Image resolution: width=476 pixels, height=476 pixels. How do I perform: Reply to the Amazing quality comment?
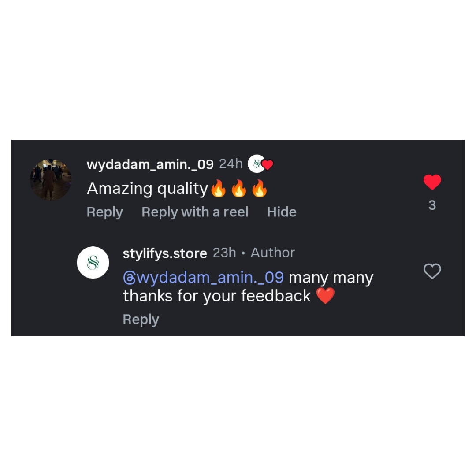105,212
